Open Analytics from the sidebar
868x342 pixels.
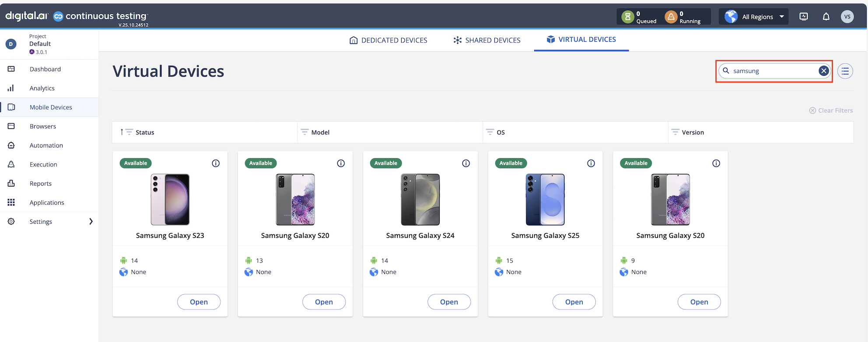coord(42,88)
